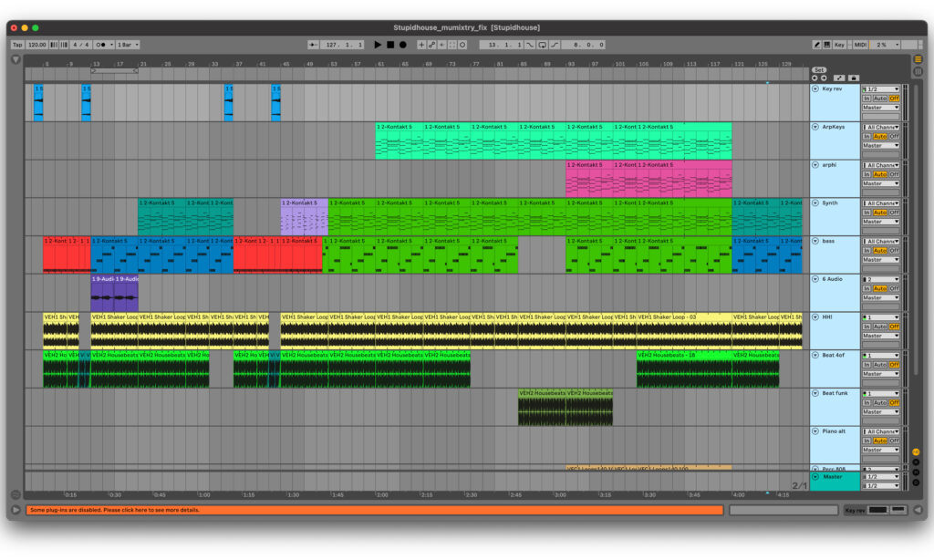Image resolution: width=934 pixels, height=560 pixels.
Task: Set Synth monitoring to In
Action: pyautogui.click(x=867, y=213)
